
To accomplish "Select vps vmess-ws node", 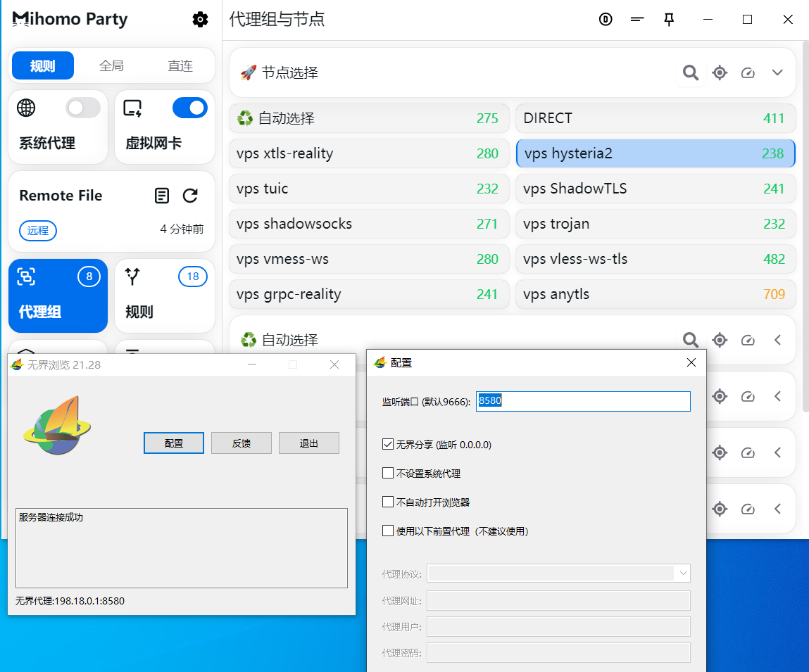I will [369, 259].
